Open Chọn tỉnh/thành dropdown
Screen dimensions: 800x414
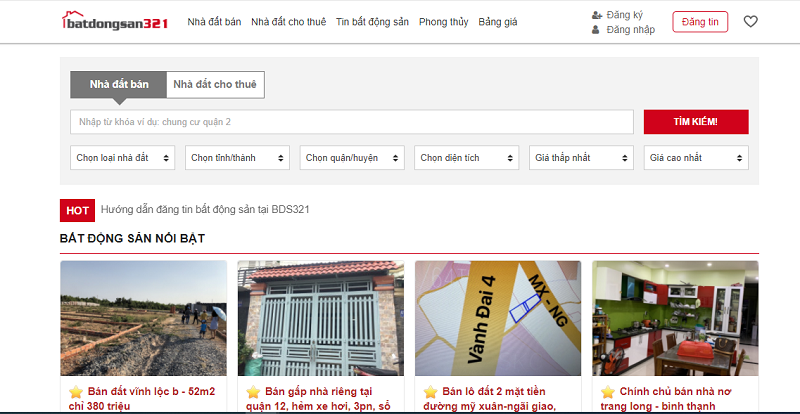point(237,158)
